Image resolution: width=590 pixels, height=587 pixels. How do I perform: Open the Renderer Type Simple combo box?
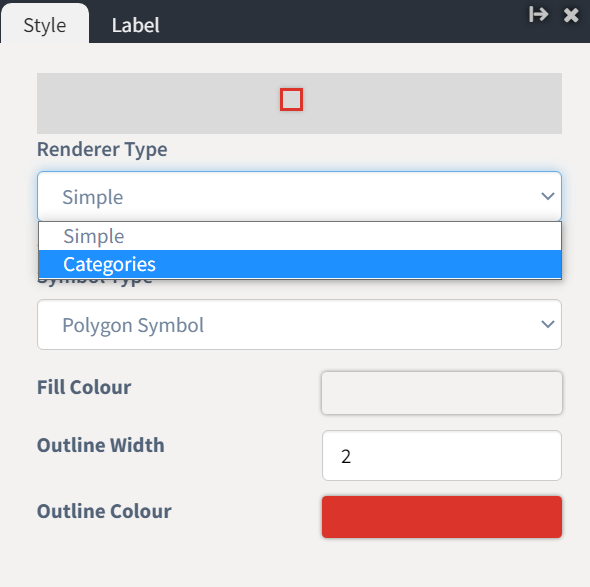tap(300, 196)
